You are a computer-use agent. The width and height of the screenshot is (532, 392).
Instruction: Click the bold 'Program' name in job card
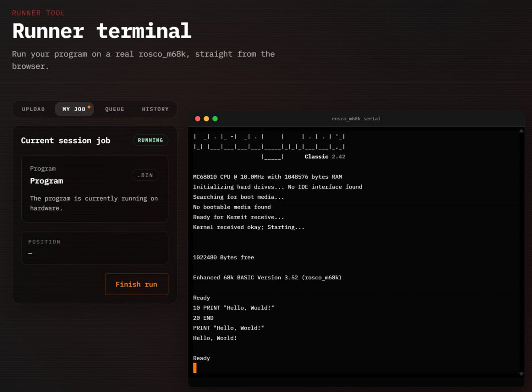coord(47,181)
